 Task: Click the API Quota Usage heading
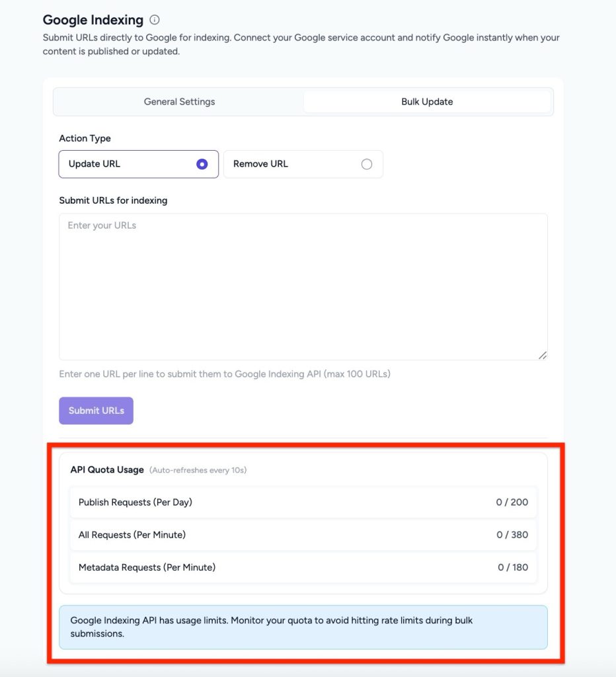(x=108, y=470)
